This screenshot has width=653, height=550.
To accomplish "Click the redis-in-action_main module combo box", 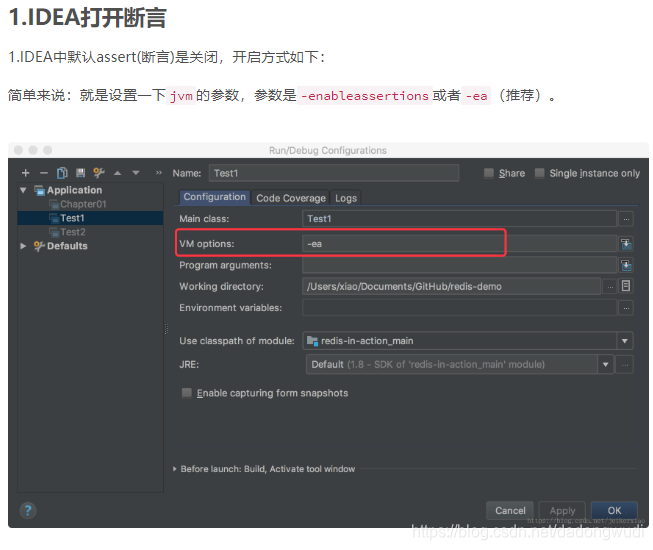I will pos(468,341).
